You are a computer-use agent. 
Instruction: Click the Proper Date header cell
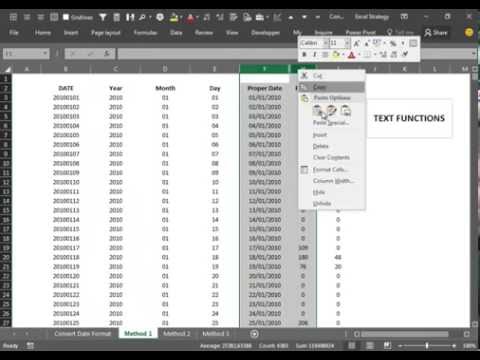pyautogui.click(x=265, y=88)
